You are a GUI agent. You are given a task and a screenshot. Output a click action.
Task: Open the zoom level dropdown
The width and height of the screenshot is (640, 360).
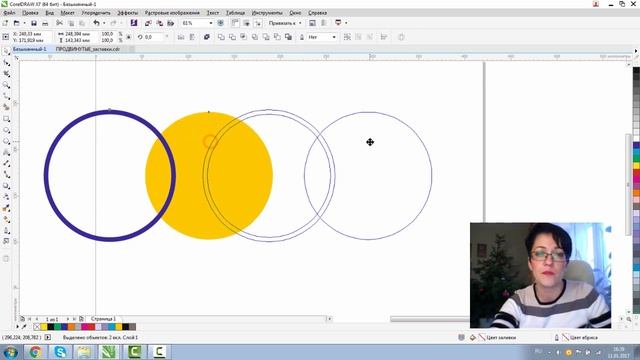(x=211, y=23)
